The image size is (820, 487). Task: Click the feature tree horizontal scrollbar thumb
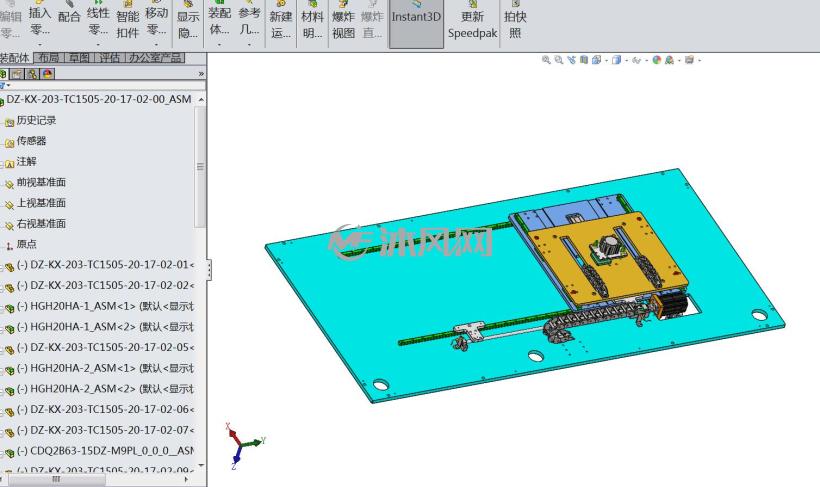[55, 479]
